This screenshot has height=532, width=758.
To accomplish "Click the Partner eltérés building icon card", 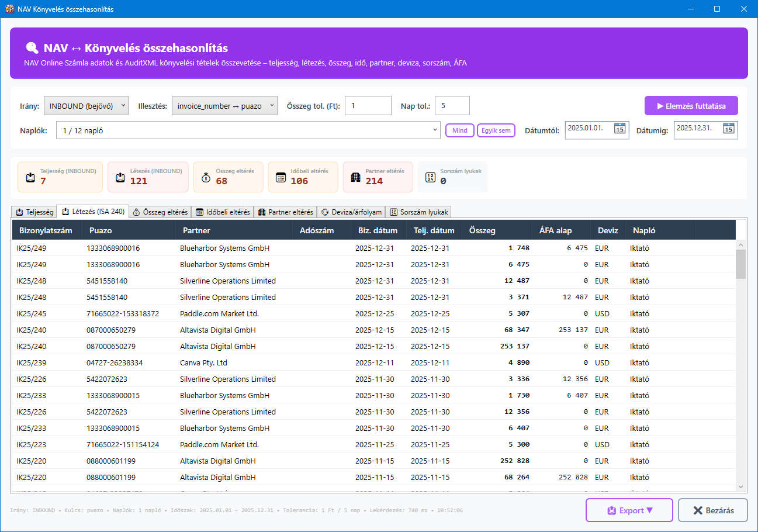I will coord(355,177).
